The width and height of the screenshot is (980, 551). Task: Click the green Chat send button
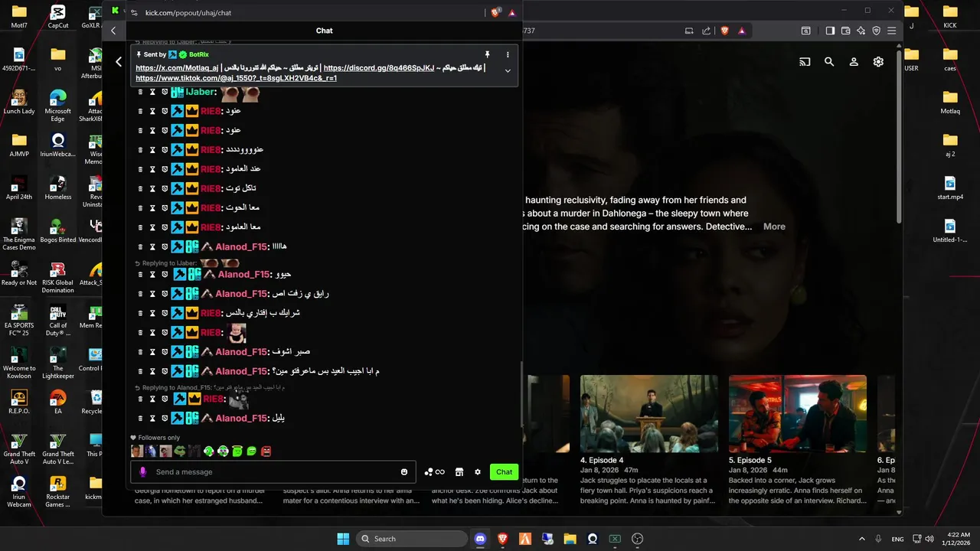point(504,472)
